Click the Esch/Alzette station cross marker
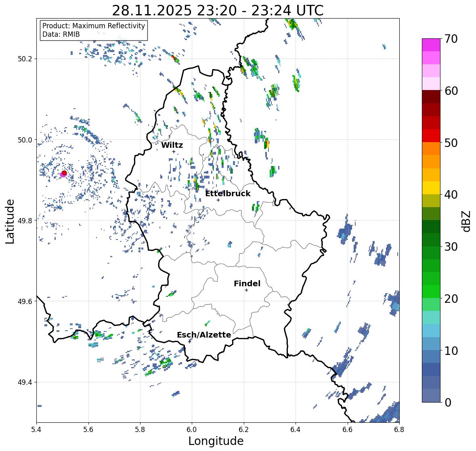The height and width of the screenshot is (451, 476). (190, 342)
